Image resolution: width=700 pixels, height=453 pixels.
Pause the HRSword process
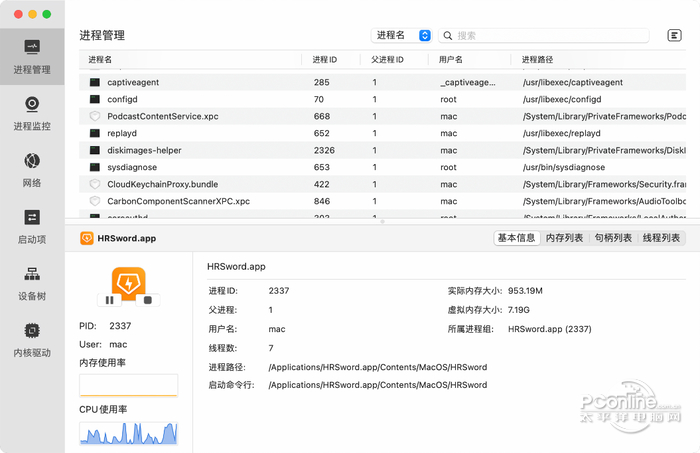click(x=109, y=300)
